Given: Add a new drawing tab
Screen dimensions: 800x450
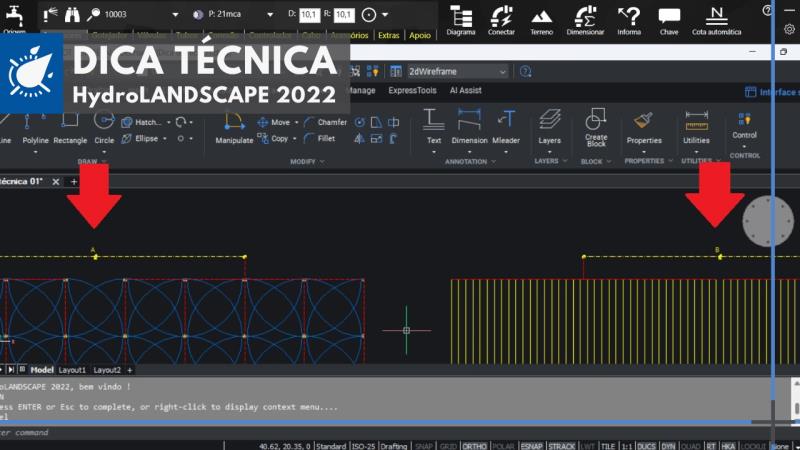Looking at the screenshot, I should click(x=73, y=182).
